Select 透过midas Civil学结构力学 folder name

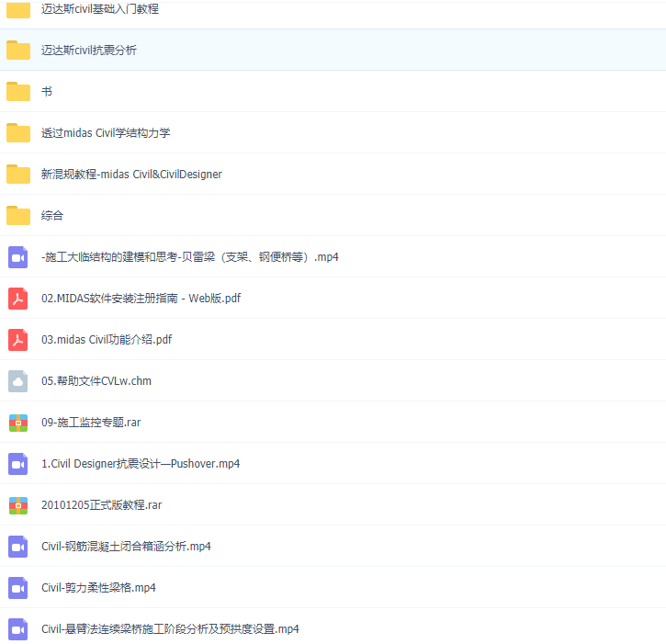(106, 133)
